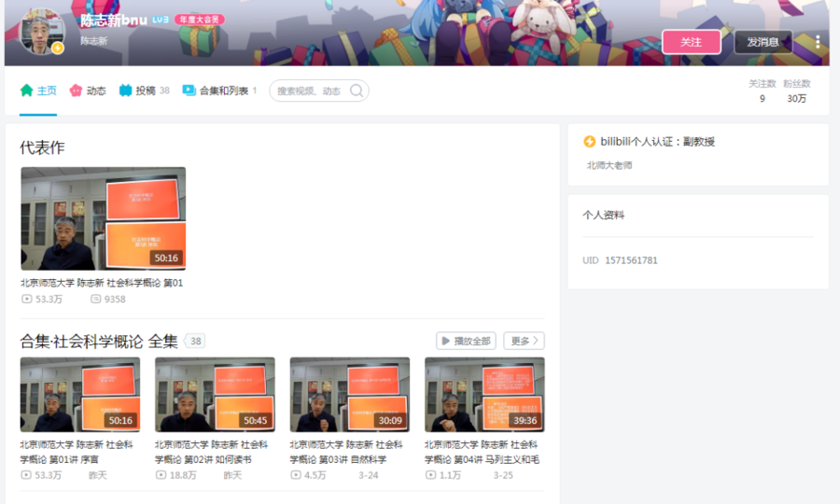Click the profile avatar of 陈志新bnu

pos(41,32)
